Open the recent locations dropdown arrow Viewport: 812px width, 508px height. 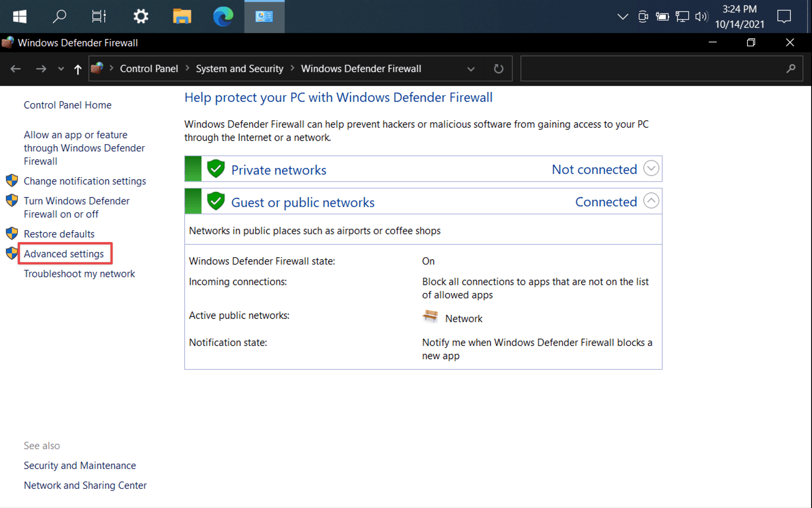point(61,69)
